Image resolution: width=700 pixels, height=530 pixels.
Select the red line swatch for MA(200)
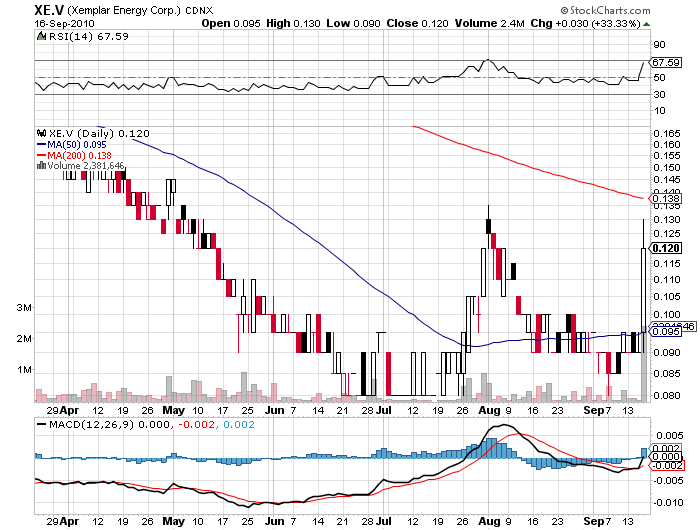pyautogui.click(x=42, y=155)
